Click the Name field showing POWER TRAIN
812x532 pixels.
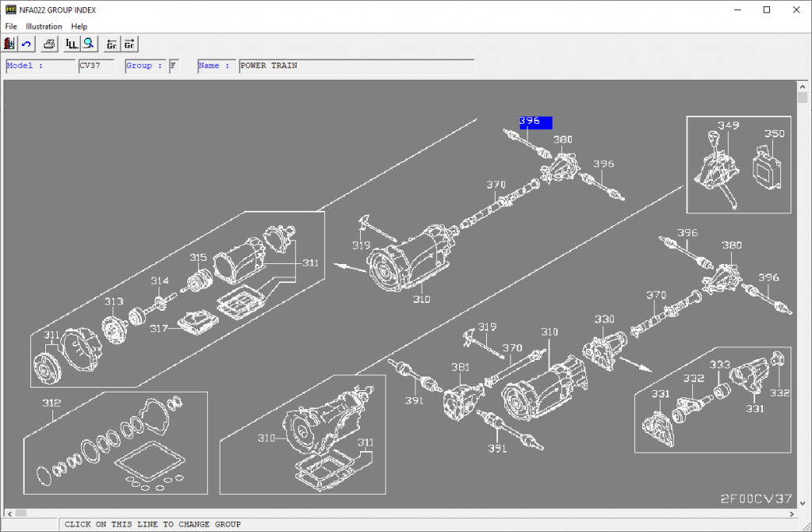point(317,65)
